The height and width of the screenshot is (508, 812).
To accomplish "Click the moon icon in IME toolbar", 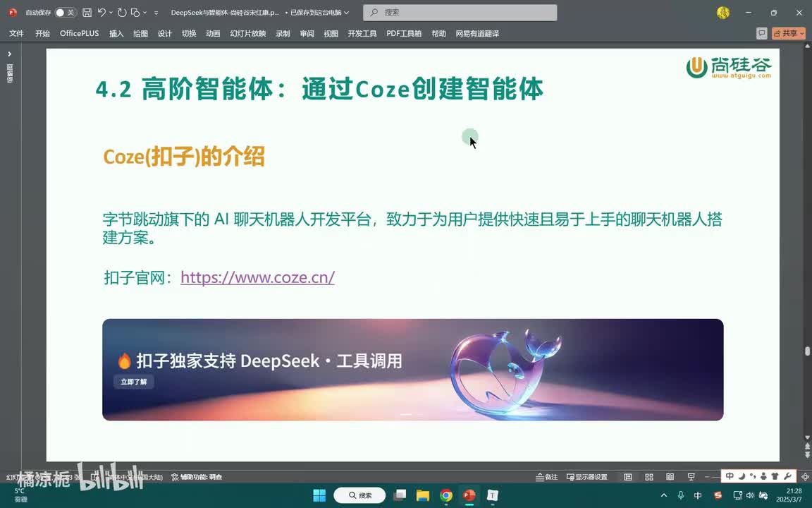I will click(741, 476).
